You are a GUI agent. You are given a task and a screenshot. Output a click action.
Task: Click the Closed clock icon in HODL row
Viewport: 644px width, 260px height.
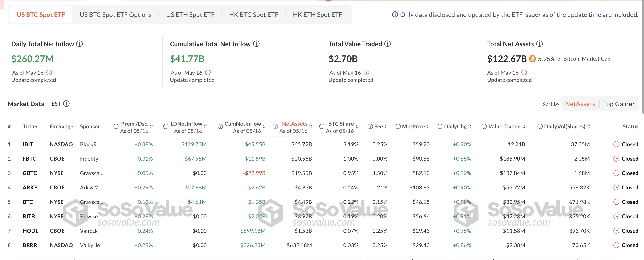point(616,231)
